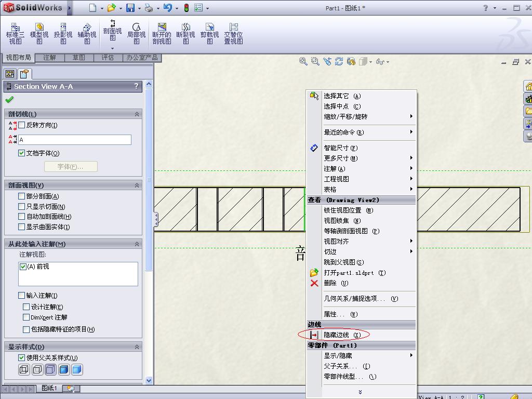Collapse the 显示样式 (Display Style) group

click(x=137, y=347)
